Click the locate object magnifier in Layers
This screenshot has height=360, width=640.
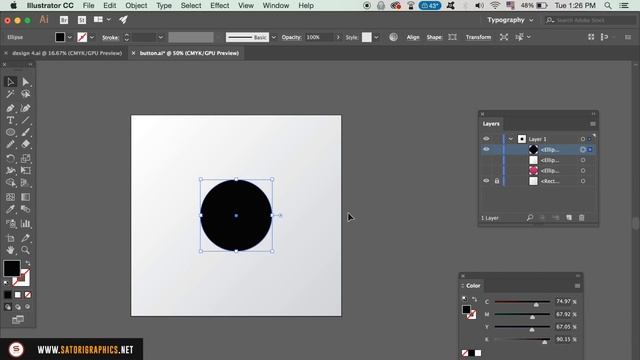530,218
